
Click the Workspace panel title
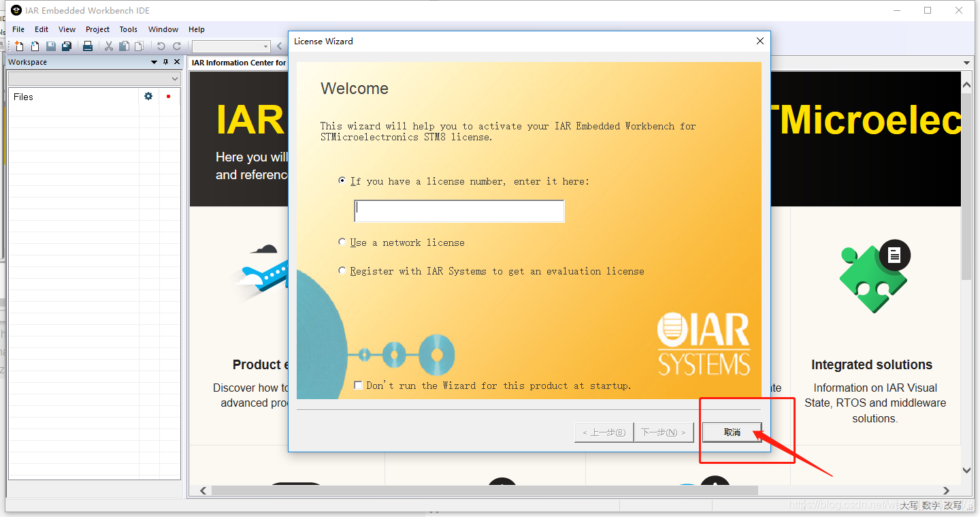pyautogui.click(x=28, y=62)
